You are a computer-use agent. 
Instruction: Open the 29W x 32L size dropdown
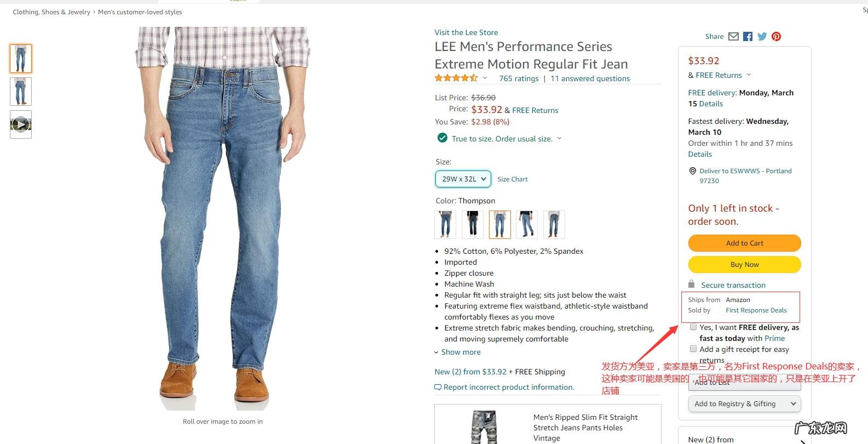pyautogui.click(x=463, y=179)
